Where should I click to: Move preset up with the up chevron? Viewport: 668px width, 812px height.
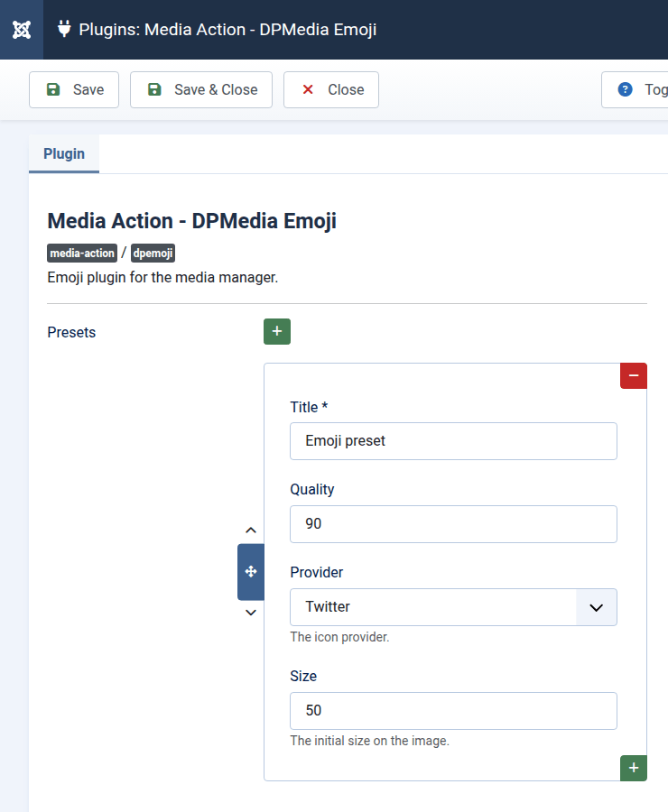tap(251, 531)
